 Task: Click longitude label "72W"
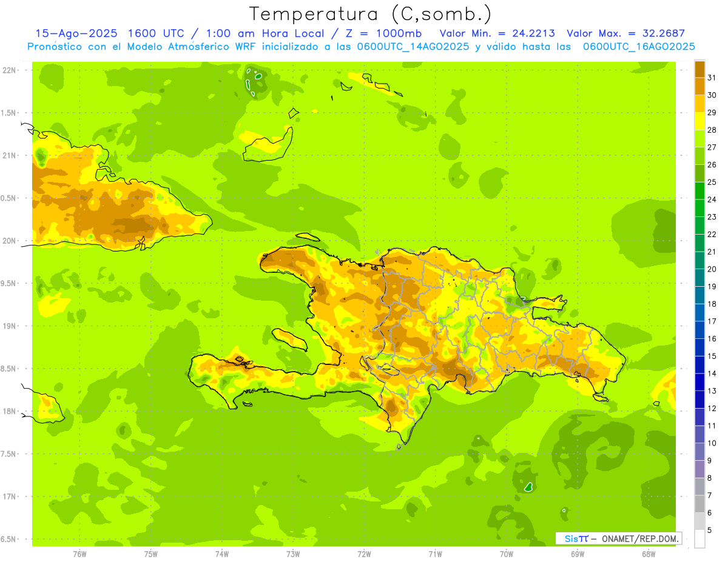(364, 554)
